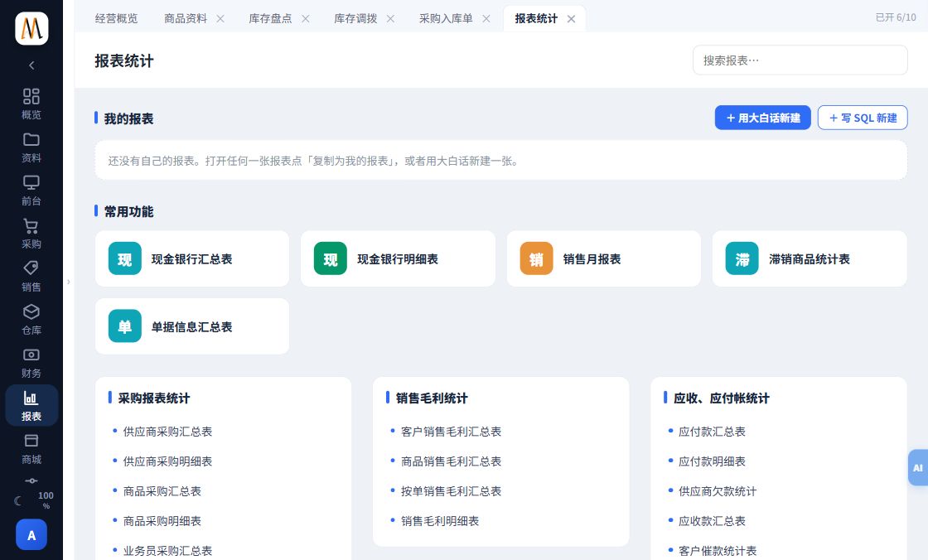Open the 财务 money sidebar icon
The image size is (928, 560).
[31, 363]
